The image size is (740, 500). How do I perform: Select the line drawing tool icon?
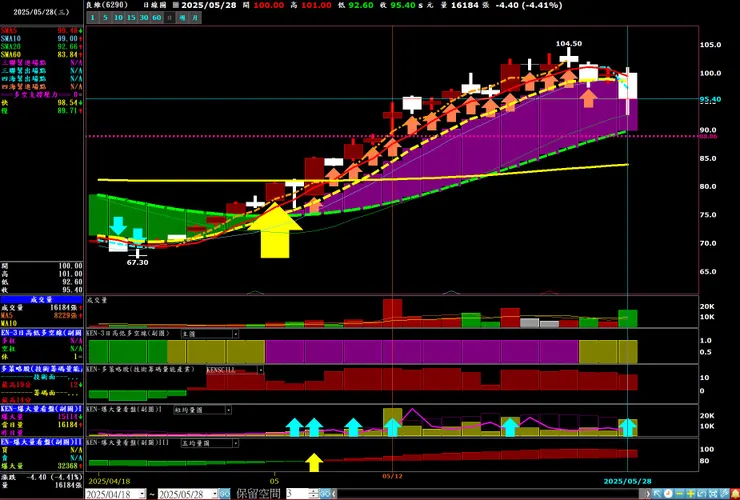(x=724, y=493)
